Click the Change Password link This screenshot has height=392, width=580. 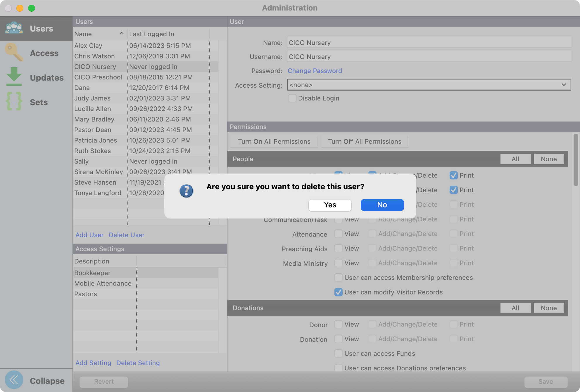[315, 71]
